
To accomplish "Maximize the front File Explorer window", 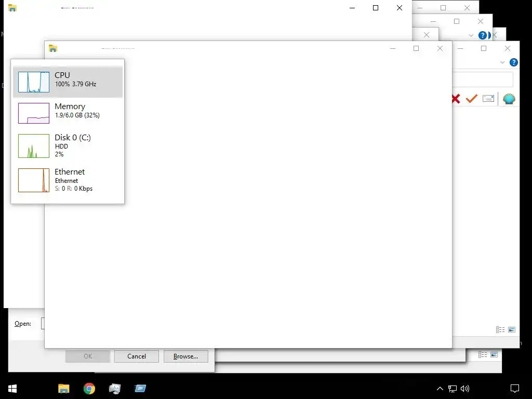I will click(x=416, y=48).
